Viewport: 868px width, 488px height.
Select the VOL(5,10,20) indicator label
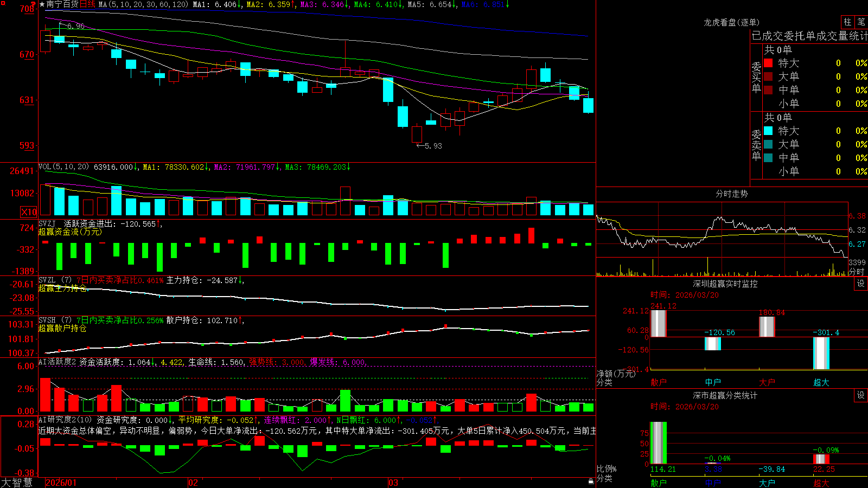[63, 167]
